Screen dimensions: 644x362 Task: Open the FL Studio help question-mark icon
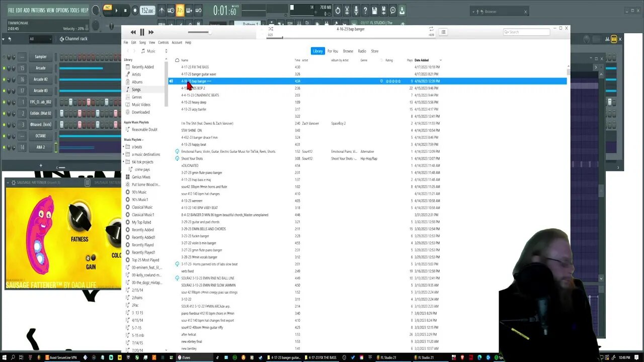coord(365,11)
